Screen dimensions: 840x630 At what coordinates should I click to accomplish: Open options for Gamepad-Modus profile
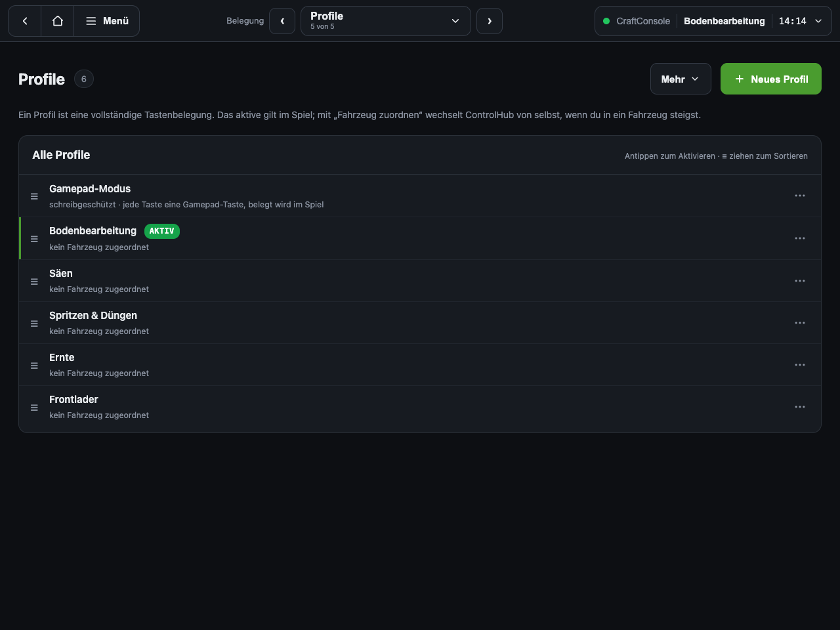[800, 196]
